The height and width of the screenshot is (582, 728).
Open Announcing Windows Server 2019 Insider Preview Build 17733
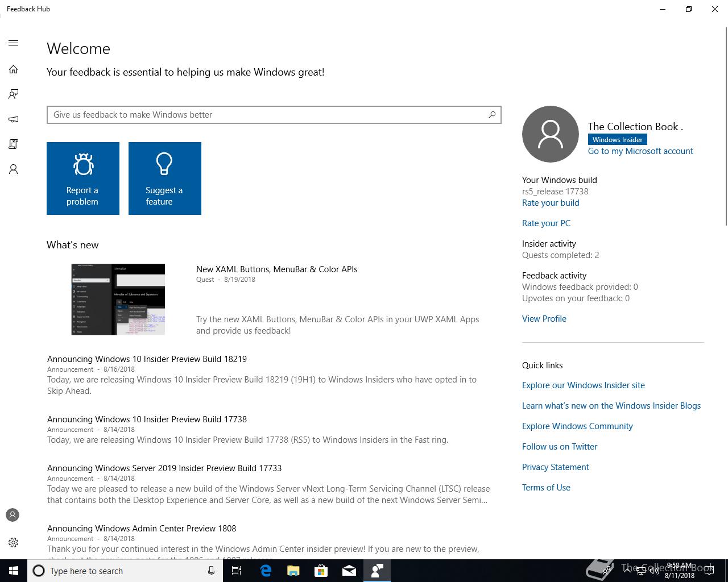pos(164,468)
